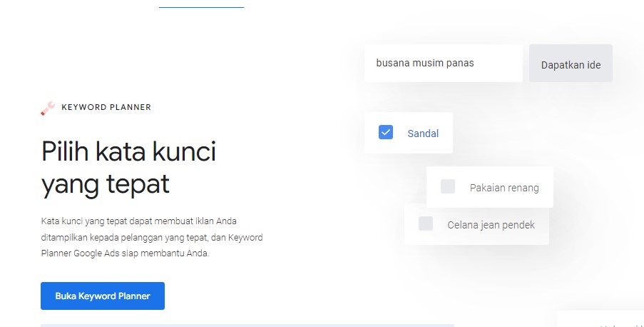Click the wrench icon beside Keyword Planner
Image resolution: width=644 pixels, height=327 pixels.
[x=48, y=108]
